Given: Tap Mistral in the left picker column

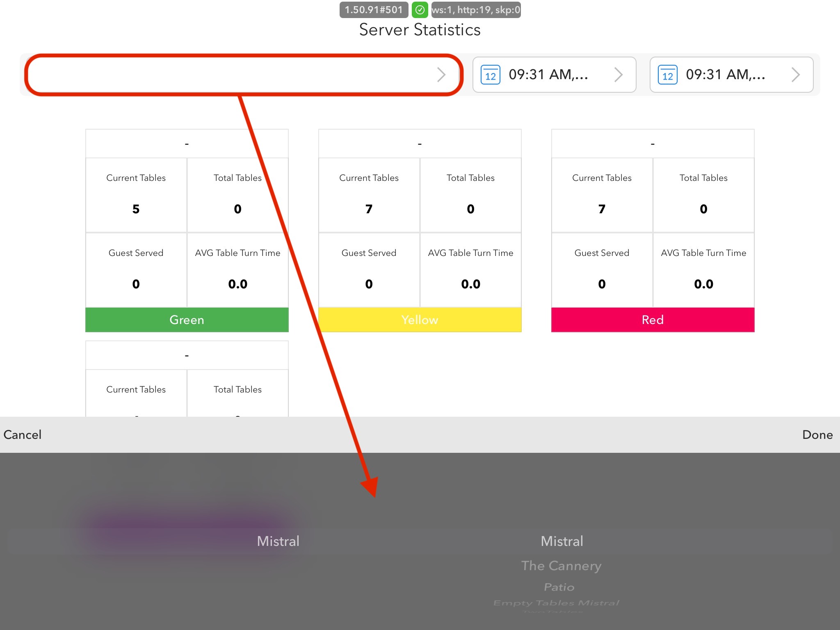Looking at the screenshot, I should pyautogui.click(x=278, y=541).
